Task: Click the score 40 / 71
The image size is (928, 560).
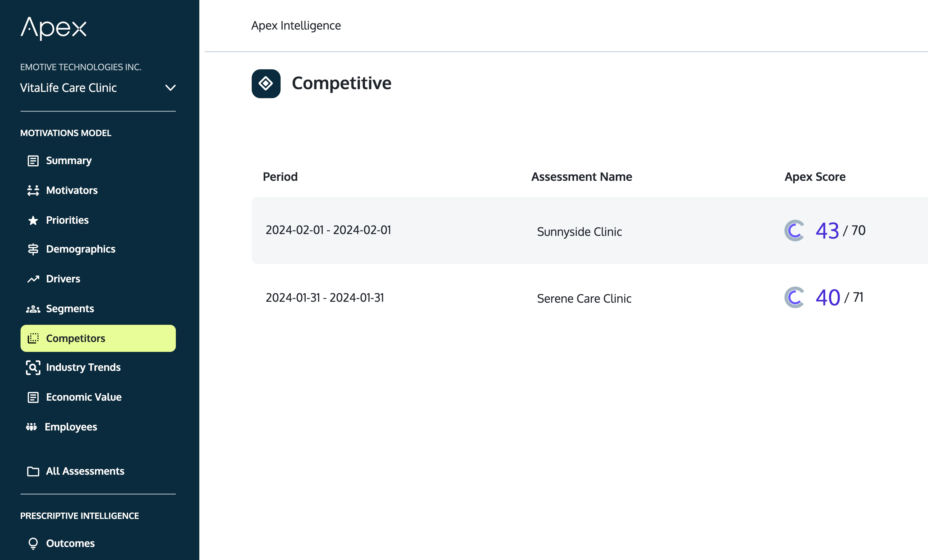Action: click(x=840, y=297)
